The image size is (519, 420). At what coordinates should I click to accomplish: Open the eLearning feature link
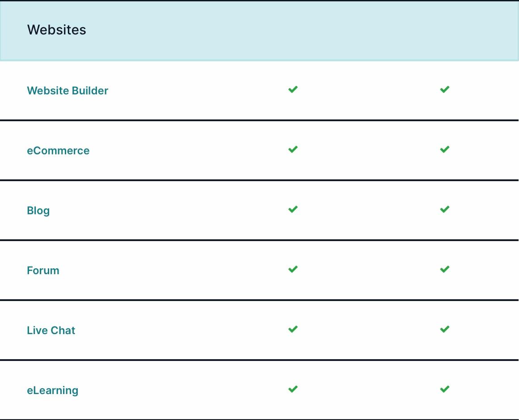coord(53,390)
